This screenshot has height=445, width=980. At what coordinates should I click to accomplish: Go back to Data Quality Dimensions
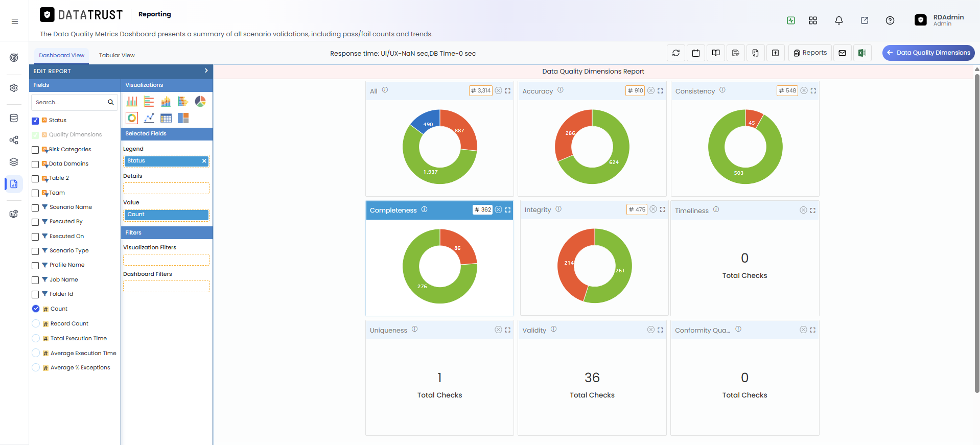928,53
